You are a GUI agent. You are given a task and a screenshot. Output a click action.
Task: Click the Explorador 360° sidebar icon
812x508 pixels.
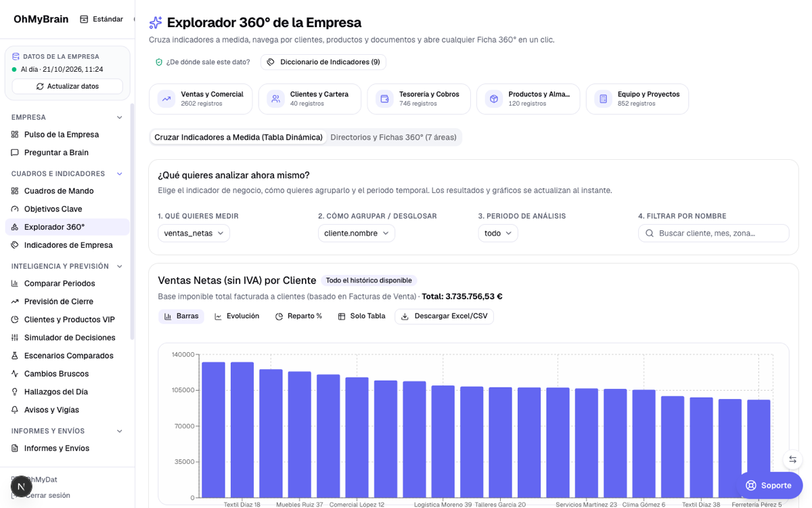tap(15, 228)
